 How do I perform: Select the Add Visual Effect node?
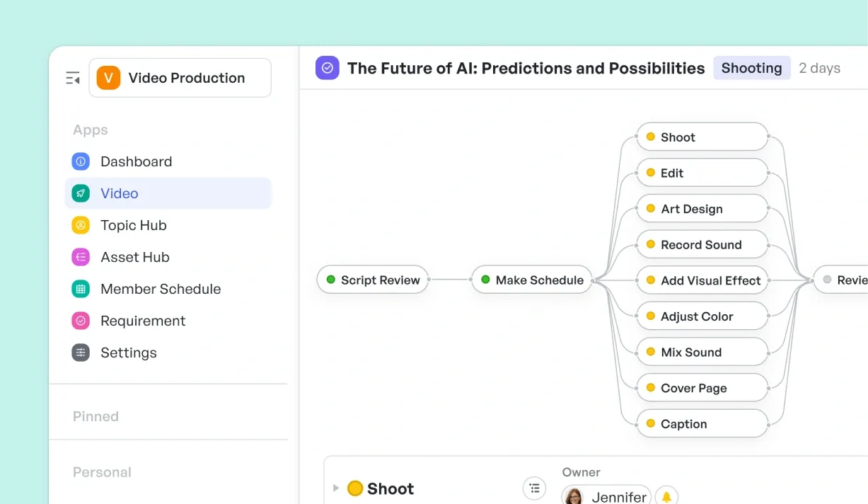coord(702,280)
